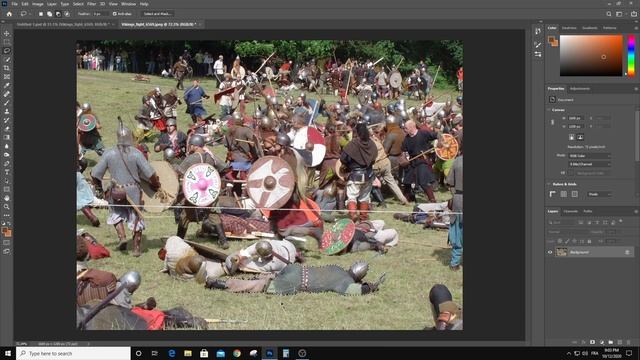Choose Subtract from selection mode
The width and height of the screenshot is (640, 360).
pyautogui.click(x=58, y=14)
